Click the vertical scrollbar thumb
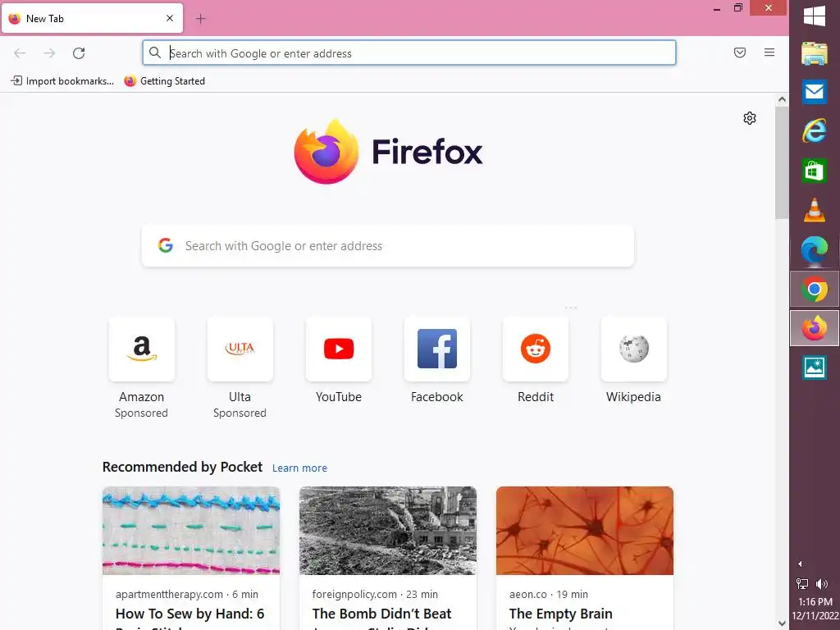 click(x=782, y=162)
